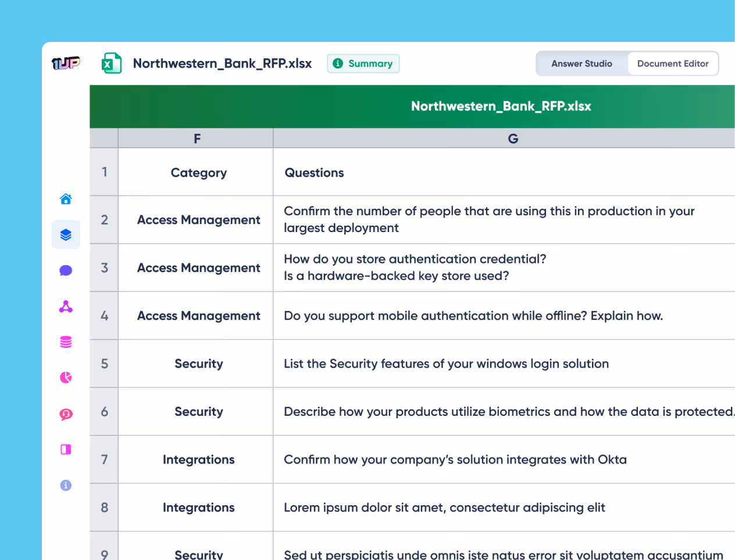Select row 7 header
735x560 pixels.
pos(104,460)
